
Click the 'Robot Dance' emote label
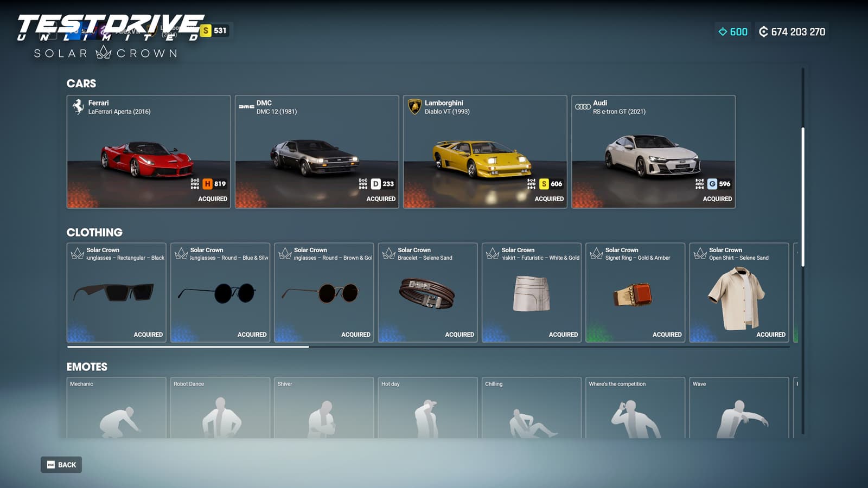[189, 384]
